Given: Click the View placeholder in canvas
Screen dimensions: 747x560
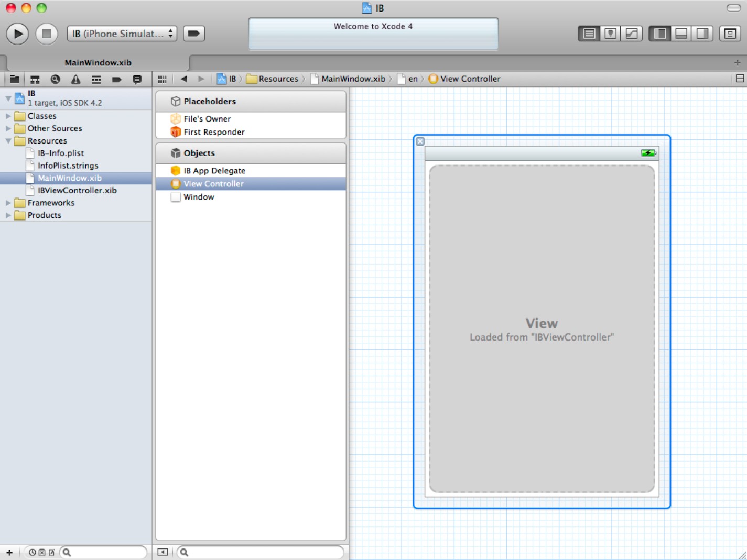Looking at the screenshot, I should [x=542, y=329].
